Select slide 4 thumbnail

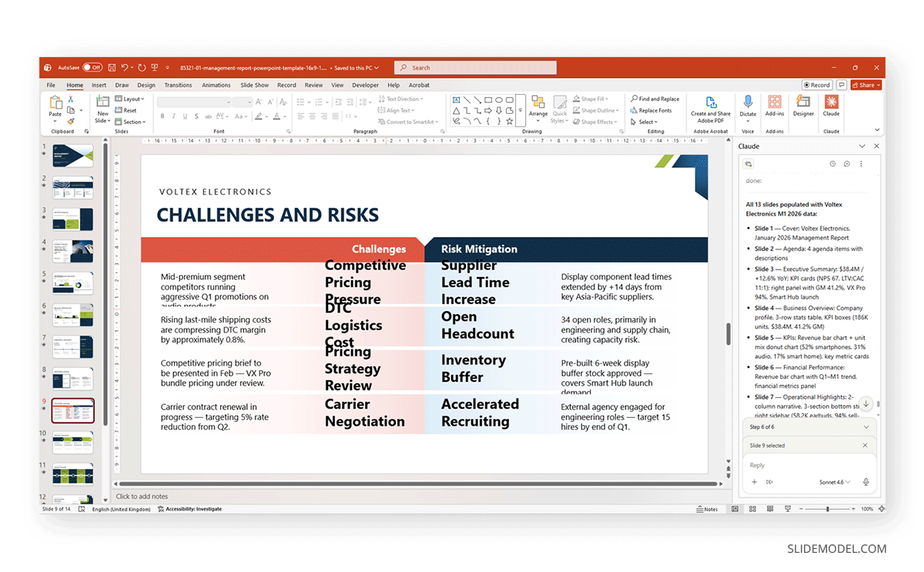click(x=72, y=251)
